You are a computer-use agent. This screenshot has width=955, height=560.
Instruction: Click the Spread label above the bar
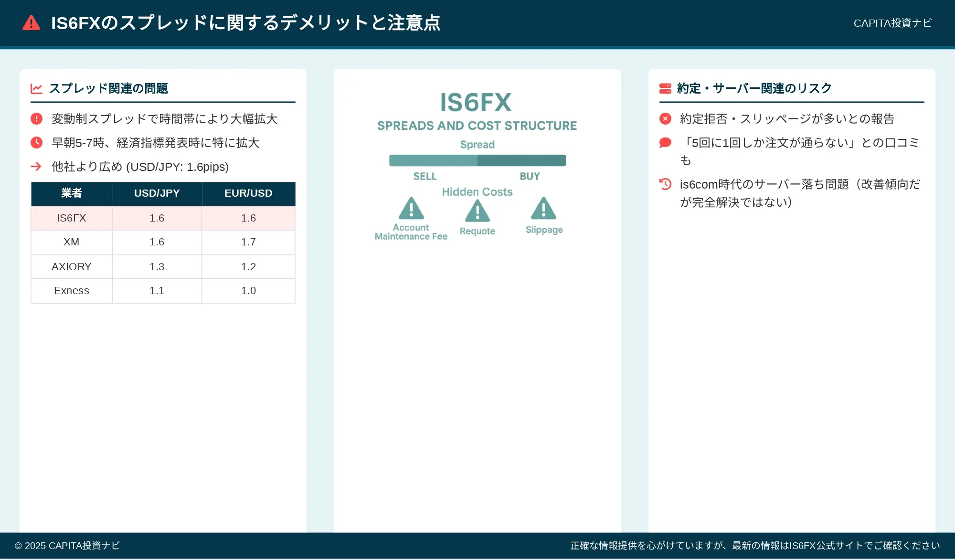point(477,145)
